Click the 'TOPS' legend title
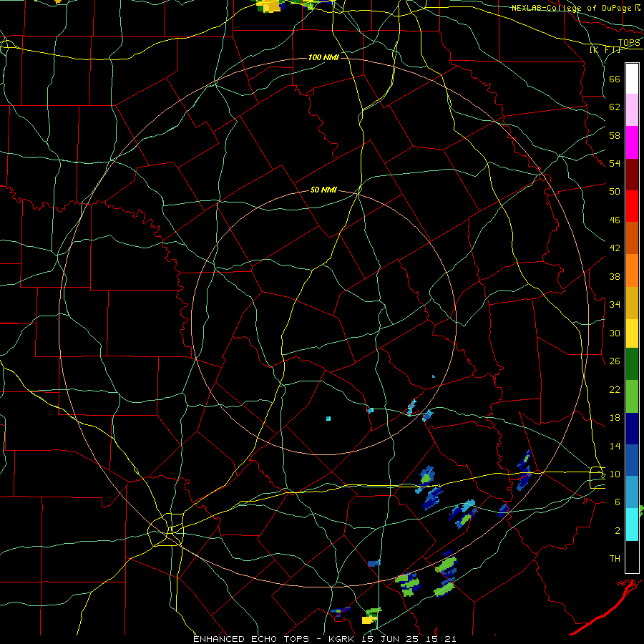 tap(629, 43)
